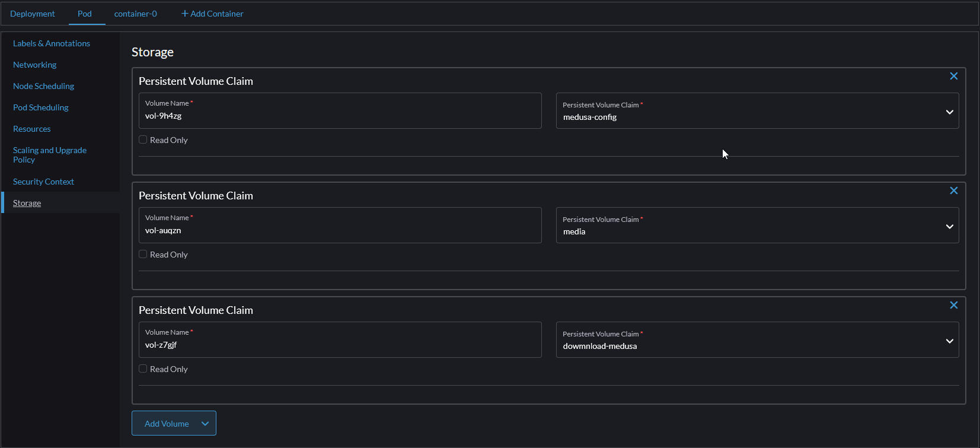Select the Pod tab

[x=85, y=14]
